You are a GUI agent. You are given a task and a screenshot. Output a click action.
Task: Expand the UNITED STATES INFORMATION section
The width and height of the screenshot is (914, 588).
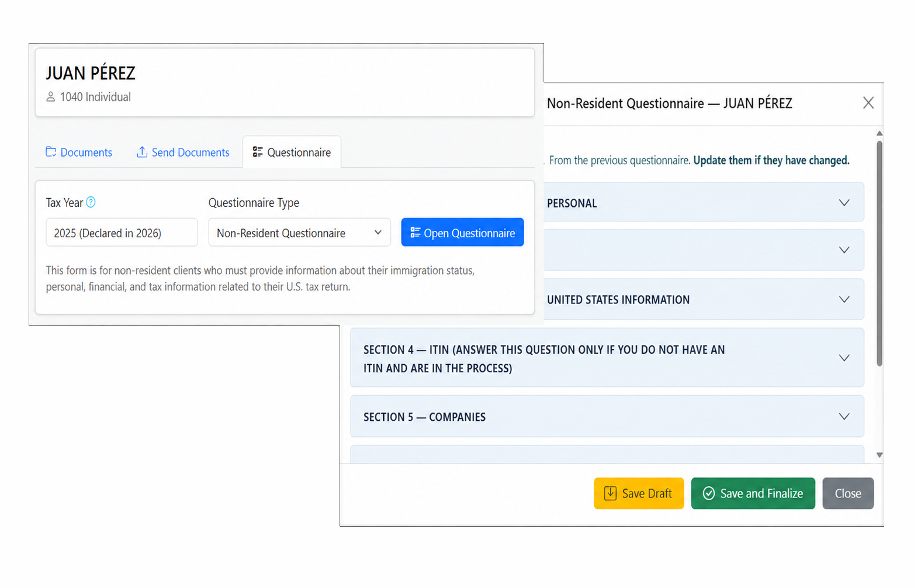click(x=704, y=299)
